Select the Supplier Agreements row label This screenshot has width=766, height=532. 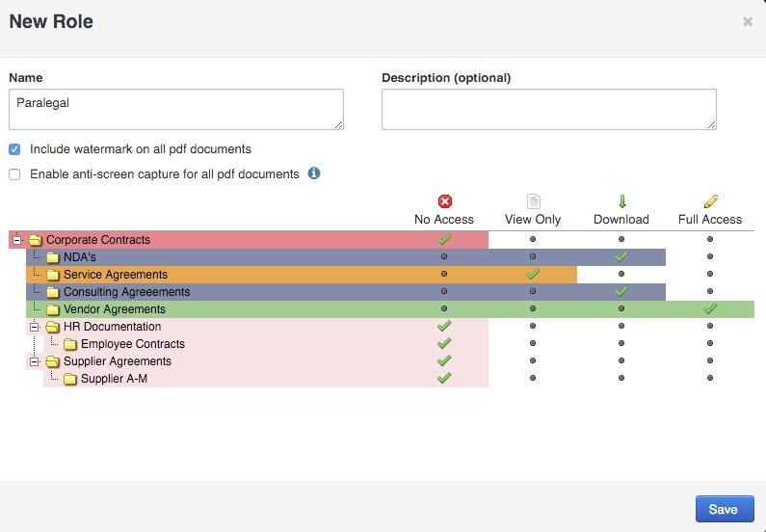point(118,361)
